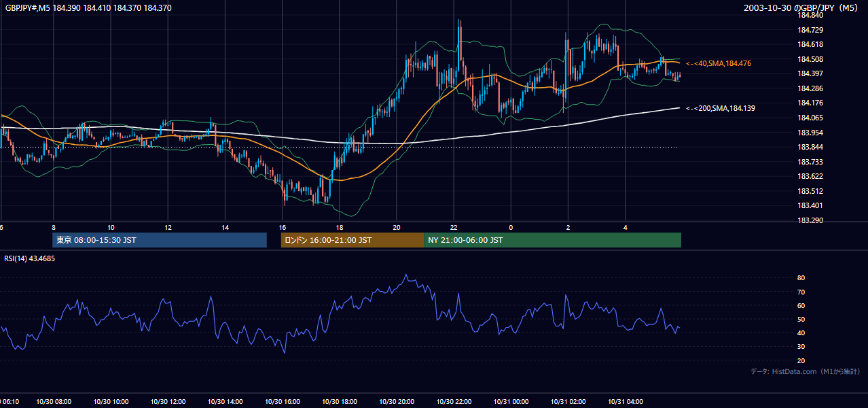Select price axis value 184.397

pos(810,73)
